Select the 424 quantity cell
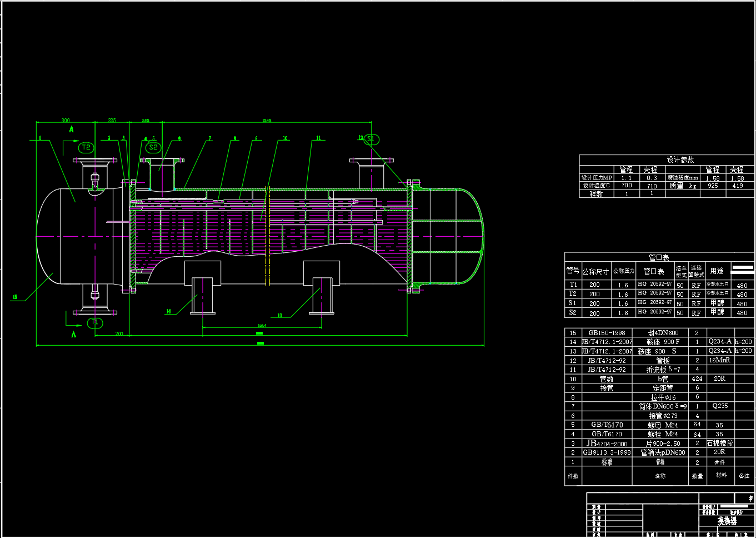This screenshot has width=756, height=538. tap(697, 378)
